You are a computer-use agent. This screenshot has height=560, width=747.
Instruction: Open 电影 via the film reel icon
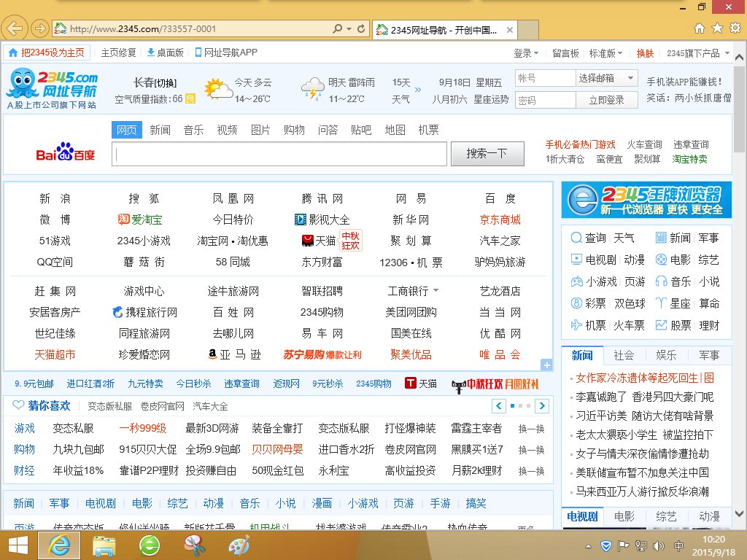coord(662,259)
